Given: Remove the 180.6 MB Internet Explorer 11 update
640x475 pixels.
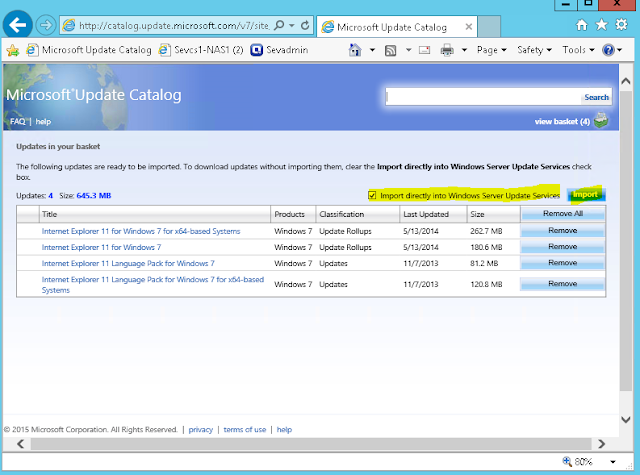Looking at the screenshot, I should pyautogui.click(x=562, y=246).
